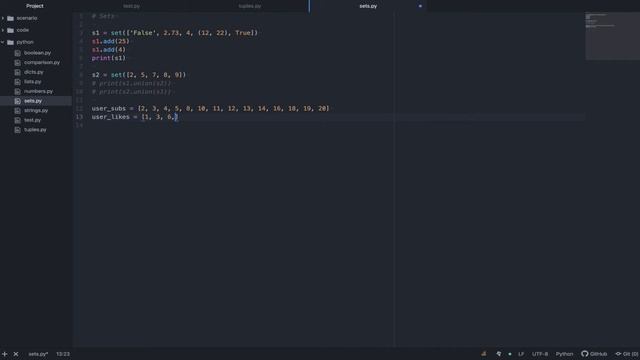The image size is (640, 360).
Task: Open the Git panel
Action: [x=627, y=354]
